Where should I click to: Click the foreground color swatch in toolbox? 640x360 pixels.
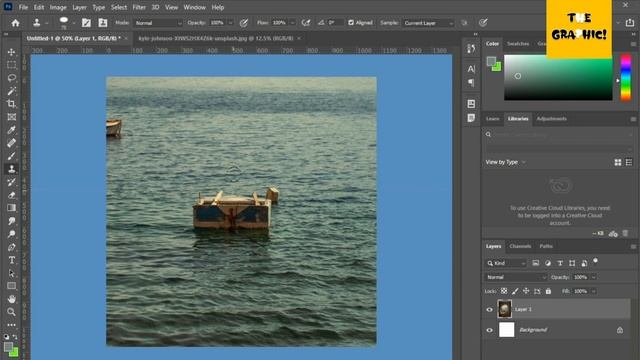(x=8, y=347)
